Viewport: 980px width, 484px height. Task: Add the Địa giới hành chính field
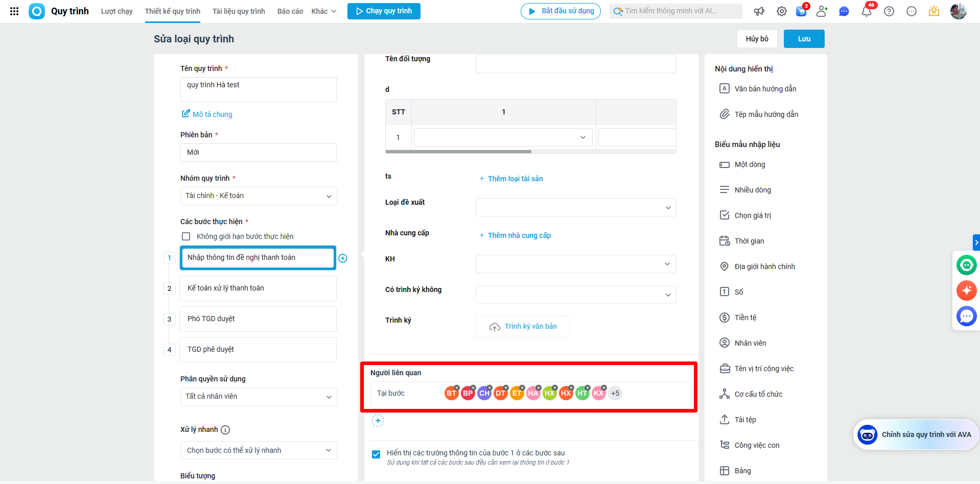(757, 267)
